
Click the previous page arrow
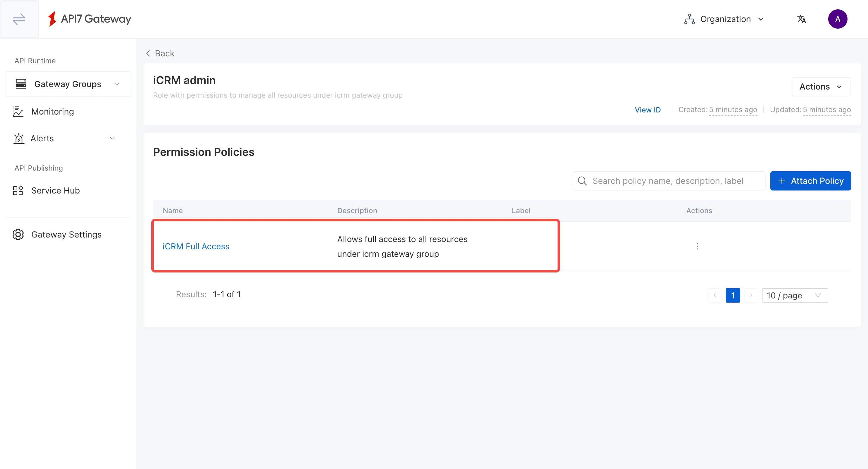pos(714,295)
